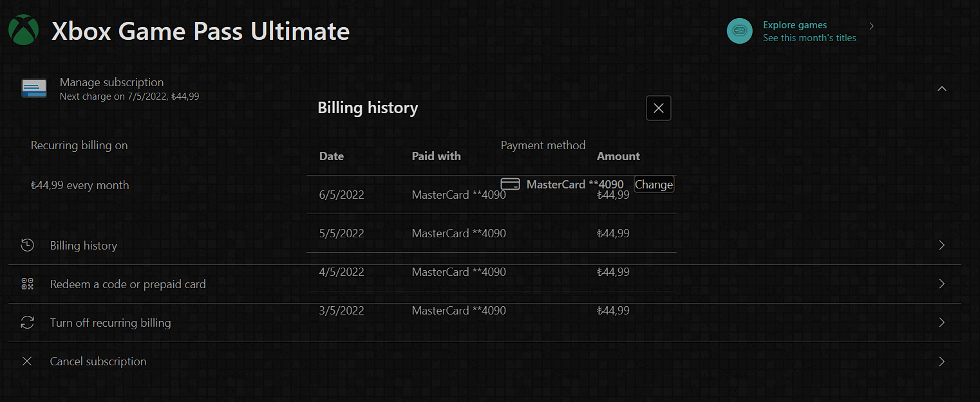The height and width of the screenshot is (402, 980).
Task: Click the Manage subscription card icon
Action: pos(34,88)
